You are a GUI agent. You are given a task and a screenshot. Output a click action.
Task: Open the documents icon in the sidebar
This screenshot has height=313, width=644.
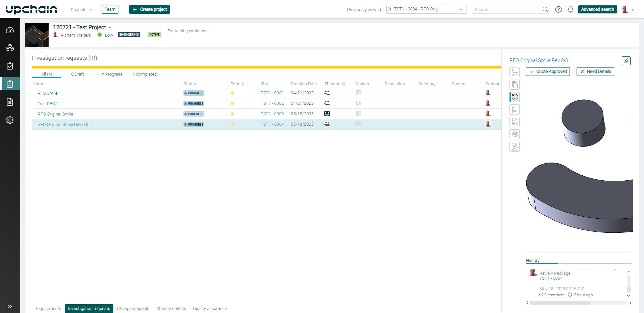click(10, 102)
